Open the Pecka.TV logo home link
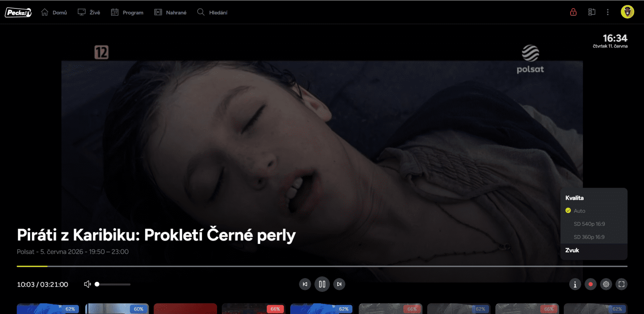Viewport: 644px width, 314px height. (18, 12)
